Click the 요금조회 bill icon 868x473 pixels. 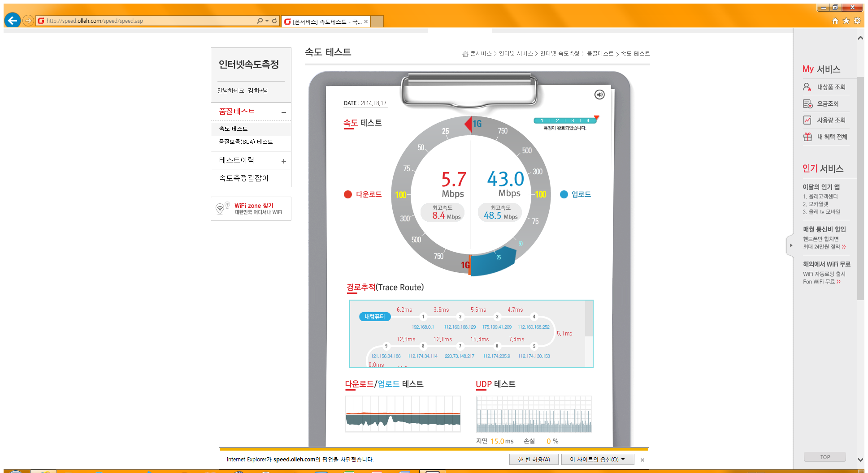(x=807, y=104)
